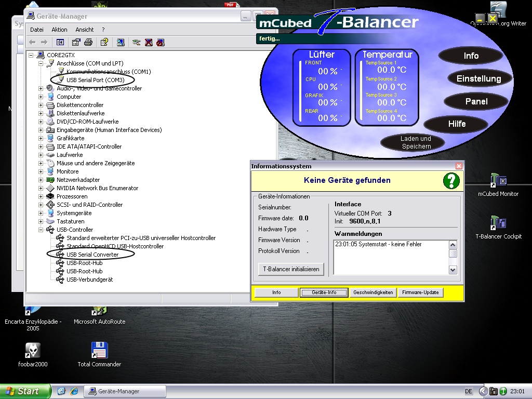The height and width of the screenshot is (399, 532).
Task: Click the DE language indicator in taskbar
Action: pyautogui.click(x=469, y=391)
